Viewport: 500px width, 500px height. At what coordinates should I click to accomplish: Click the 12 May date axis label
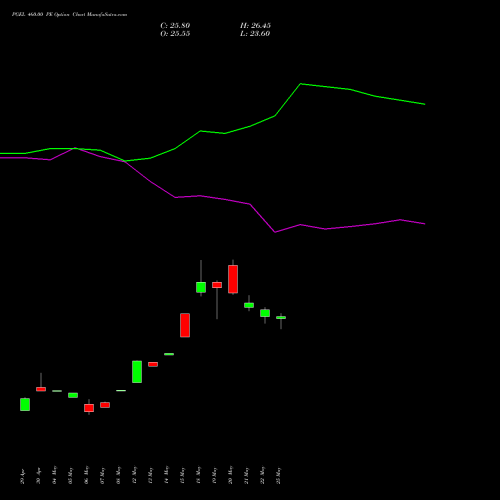[x=134, y=475]
